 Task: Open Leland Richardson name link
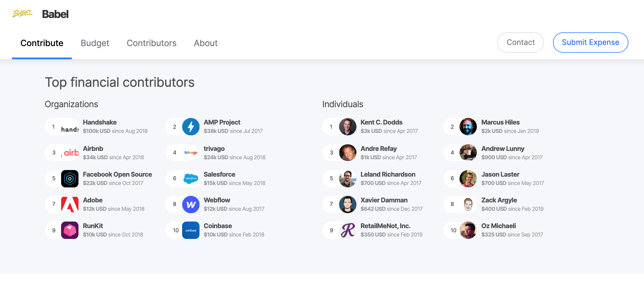point(388,174)
